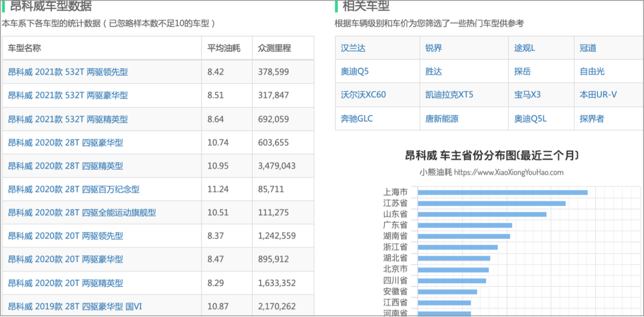The image size is (644, 317).
Task: Open related model 凯迪拉克XT5
Action: pos(450,95)
